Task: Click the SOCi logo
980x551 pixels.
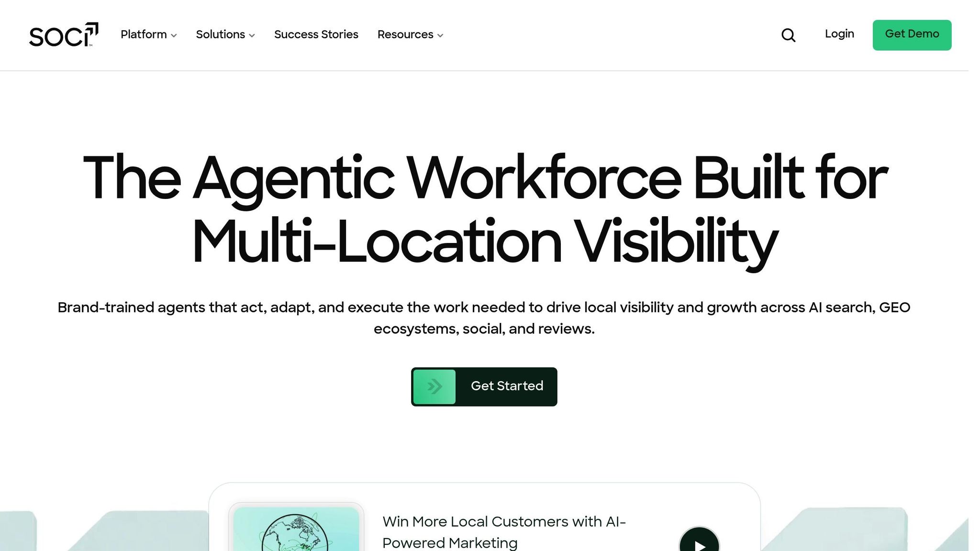Action: click(57, 35)
